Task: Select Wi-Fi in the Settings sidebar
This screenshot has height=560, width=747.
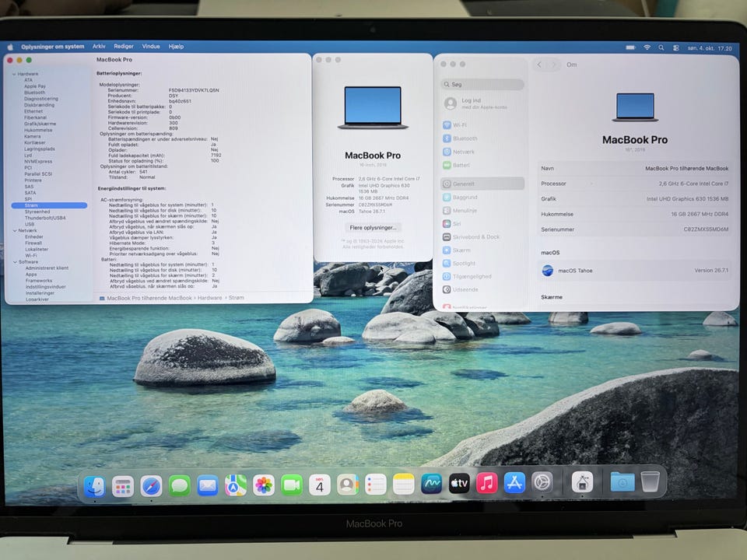Action: 482,125
